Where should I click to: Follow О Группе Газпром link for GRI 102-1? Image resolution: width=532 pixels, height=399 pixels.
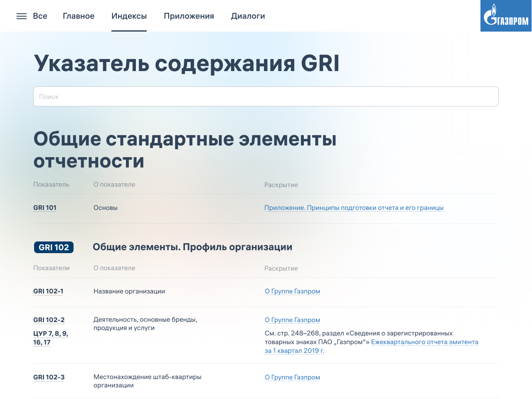click(292, 291)
